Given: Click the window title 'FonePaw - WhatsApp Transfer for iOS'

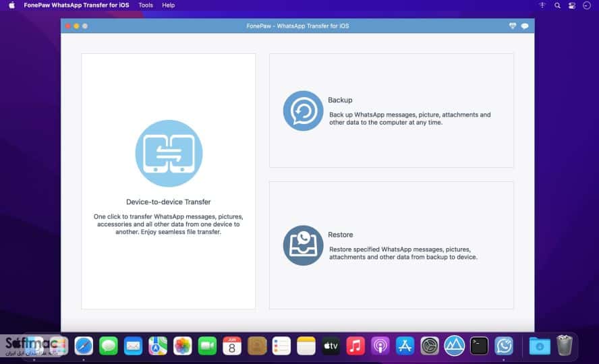Looking at the screenshot, I should click(297, 26).
